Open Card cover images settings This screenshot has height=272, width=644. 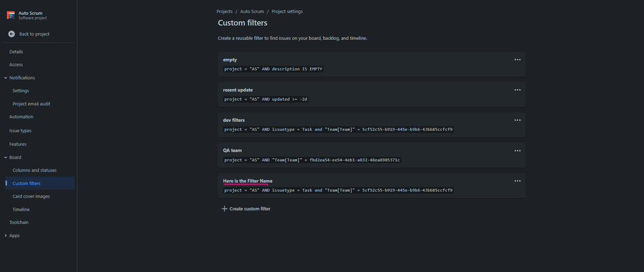31,197
